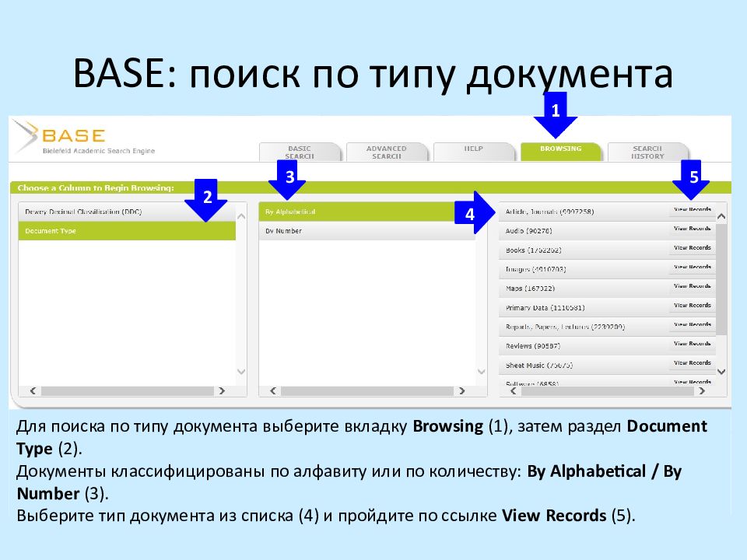Open the Help tab
This screenshot has height=560, width=747.
pyautogui.click(x=474, y=152)
